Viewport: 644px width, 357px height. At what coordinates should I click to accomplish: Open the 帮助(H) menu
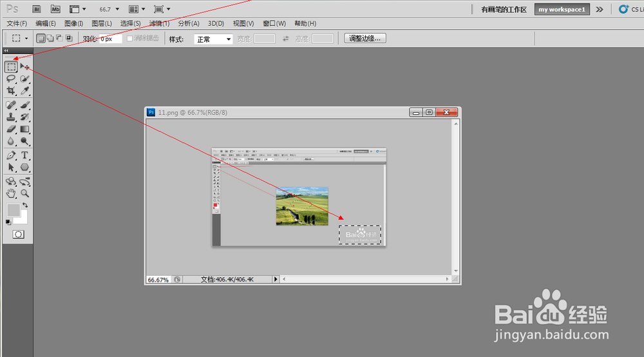click(x=305, y=23)
